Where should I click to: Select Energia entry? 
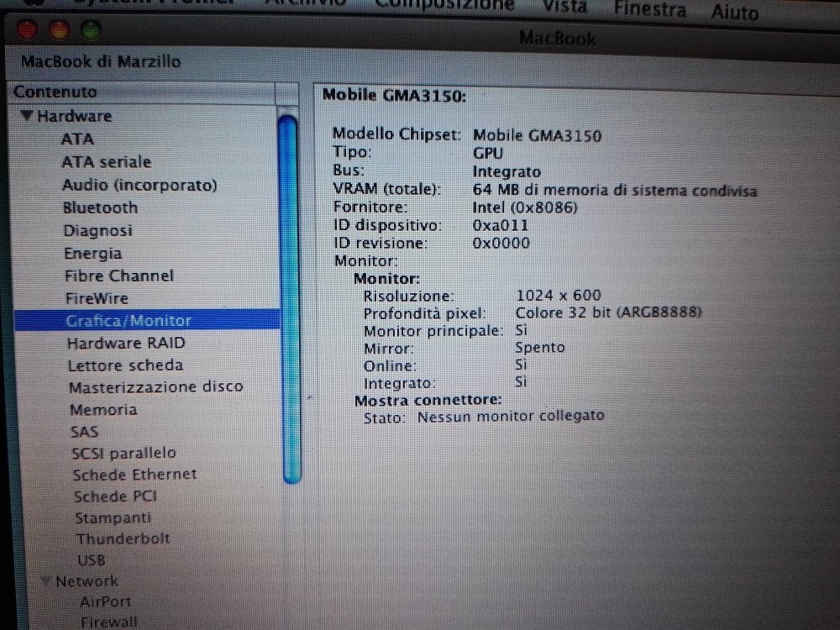(x=92, y=254)
